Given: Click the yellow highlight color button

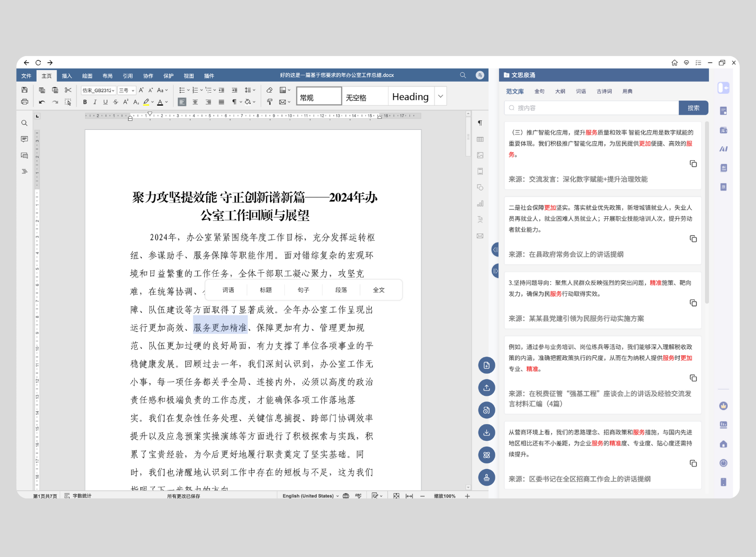Looking at the screenshot, I should tap(147, 102).
